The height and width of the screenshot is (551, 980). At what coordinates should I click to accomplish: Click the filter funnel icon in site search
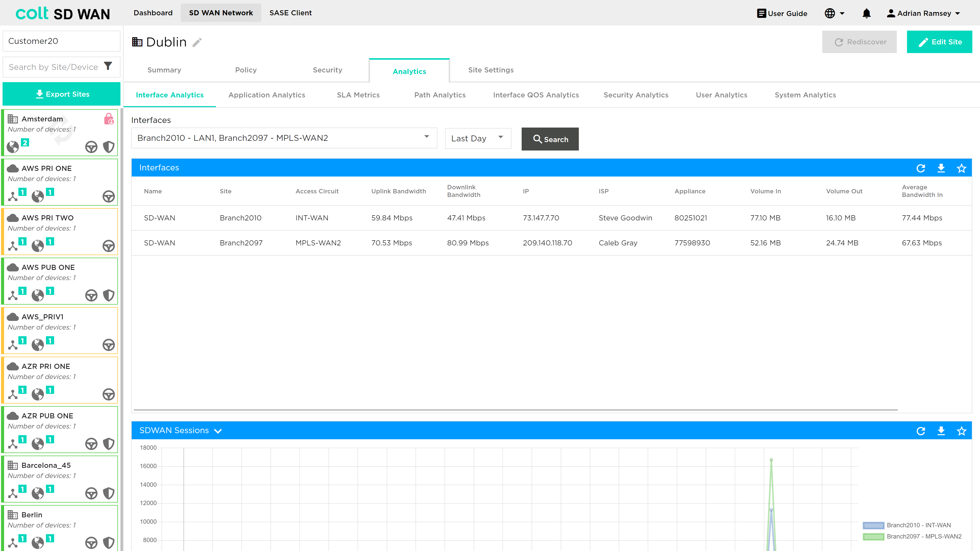[108, 66]
